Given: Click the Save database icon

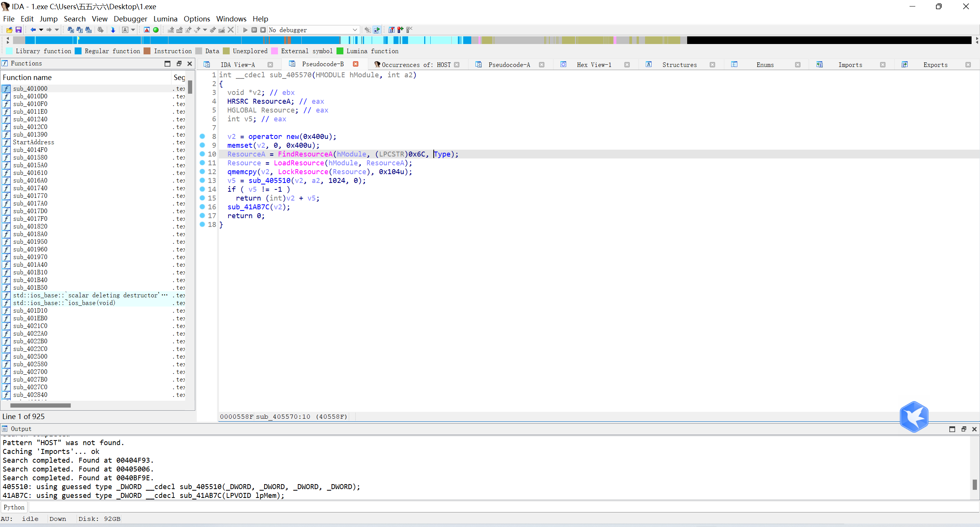Looking at the screenshot, I should click(18, 30).
